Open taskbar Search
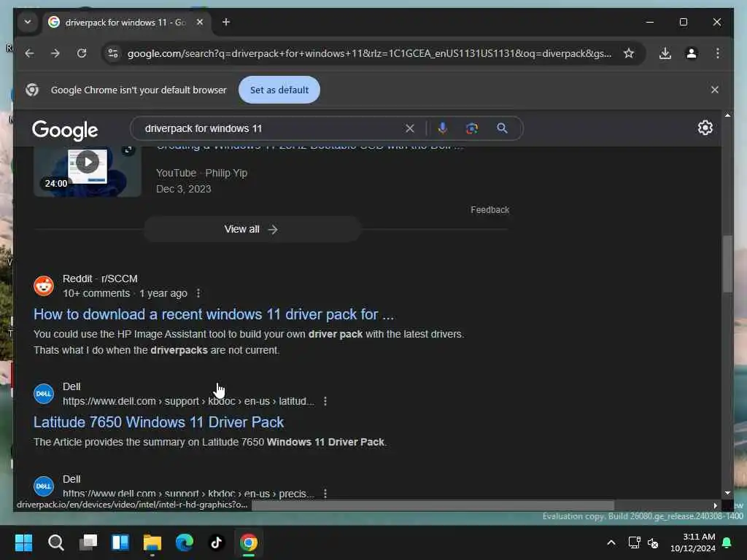Image resolution: width=747 pixels, height=560 pixels. click(55, 542)
